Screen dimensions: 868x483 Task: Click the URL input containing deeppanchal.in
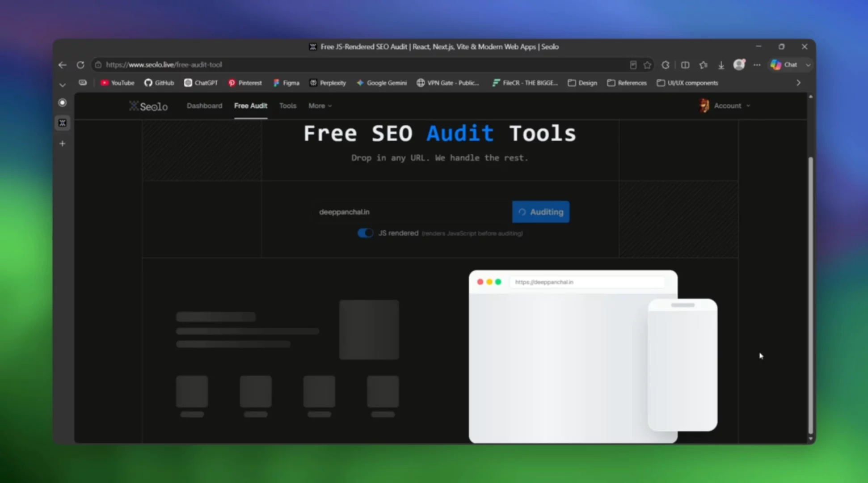pyautogui.click(x=413, y=212)
